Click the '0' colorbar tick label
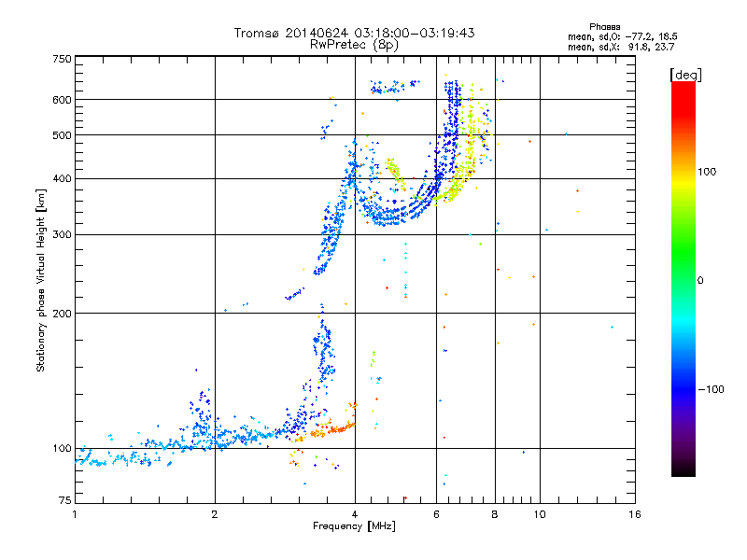Screen dimensions: 747x560 click(700, 281)
